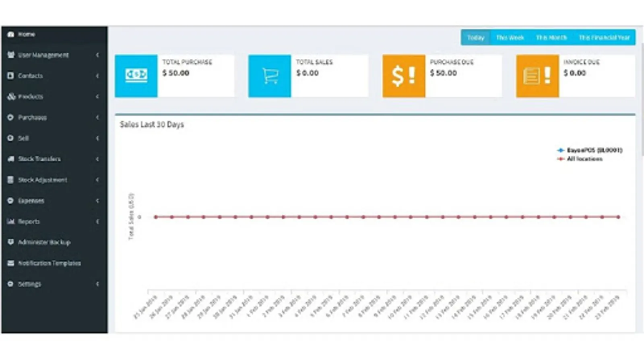Toggle All locations legend series

point(580,159)
